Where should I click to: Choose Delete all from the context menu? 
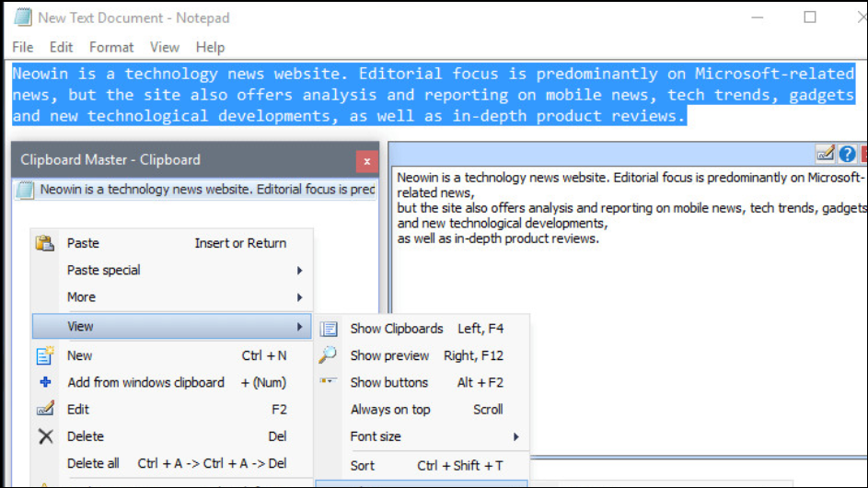tap(172, 464)
